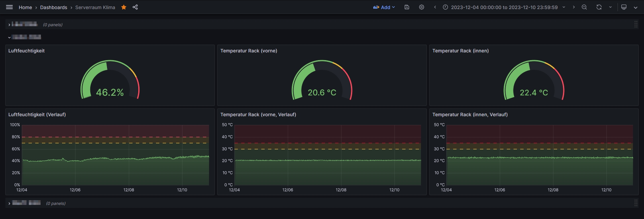
Task: Open the hamburger navigation menu
Action: (9, 7)
